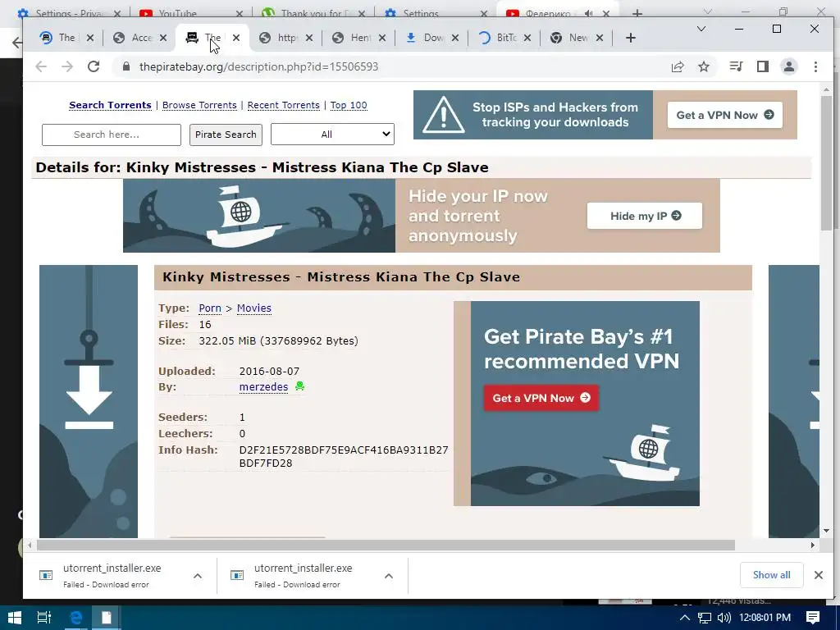Click the red 'Get a VPN Now' button
Viewport: 840px width, 630px height.
(x=541, y=398)
